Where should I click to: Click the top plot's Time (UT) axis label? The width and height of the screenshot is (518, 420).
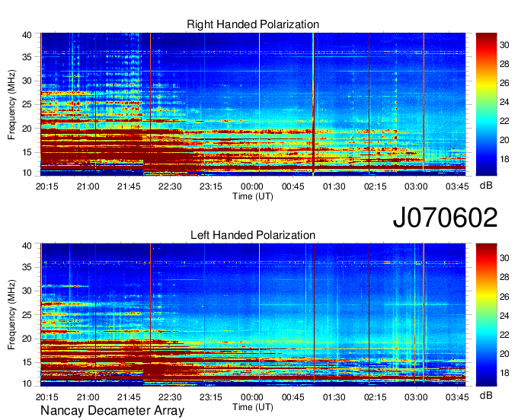[x=253, y=196]
